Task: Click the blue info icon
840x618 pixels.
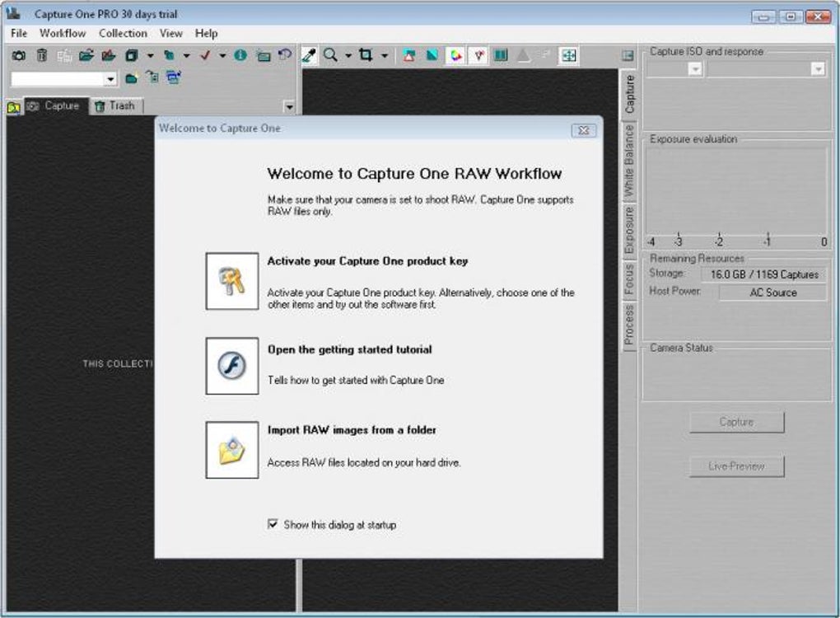Action: coord(240,54)
